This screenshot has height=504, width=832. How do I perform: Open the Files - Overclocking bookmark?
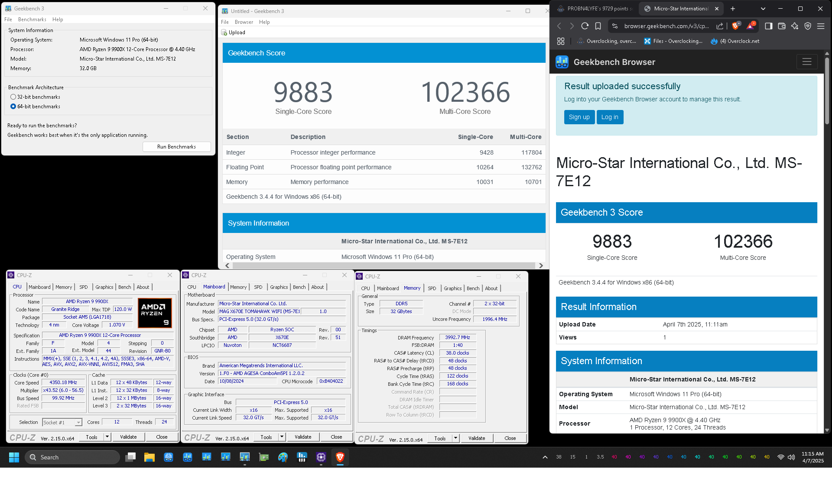(x=673, y=41)
